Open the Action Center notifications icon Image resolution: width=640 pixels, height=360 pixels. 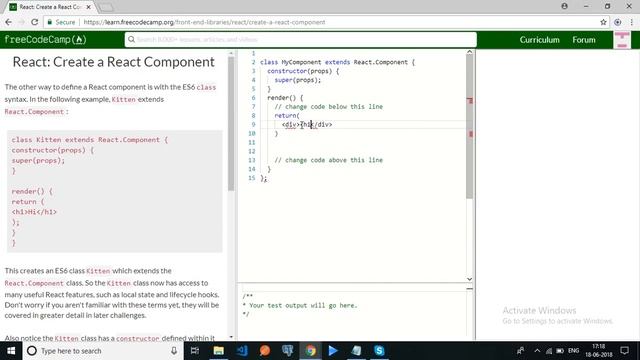624,351
